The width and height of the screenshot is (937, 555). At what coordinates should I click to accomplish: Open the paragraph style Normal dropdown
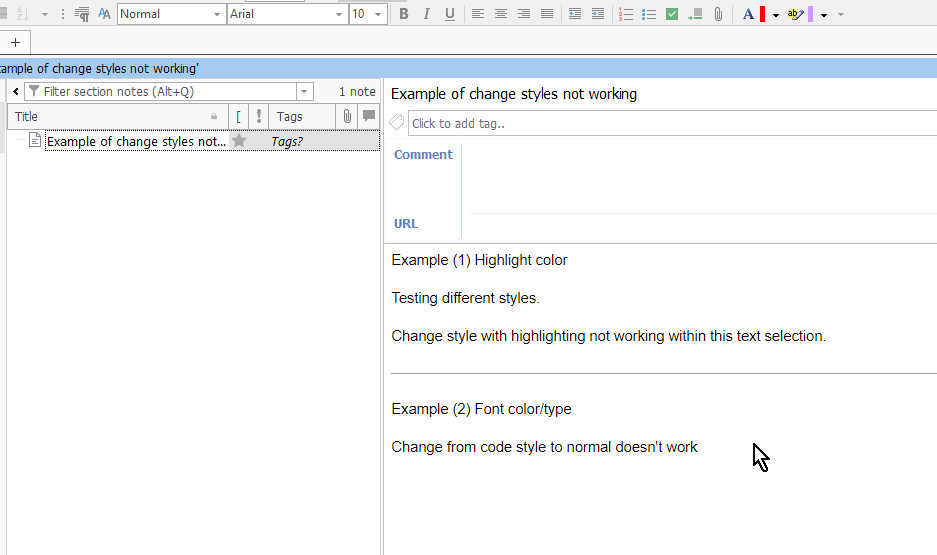[x=216, y=14]
